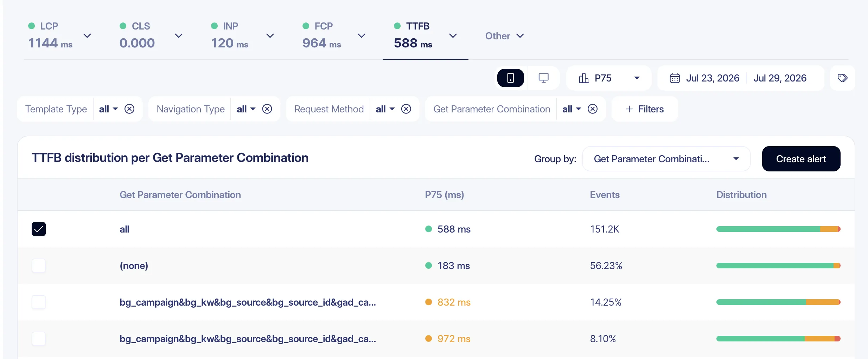Open the P75 percentile dropdown

pos(609,78)
